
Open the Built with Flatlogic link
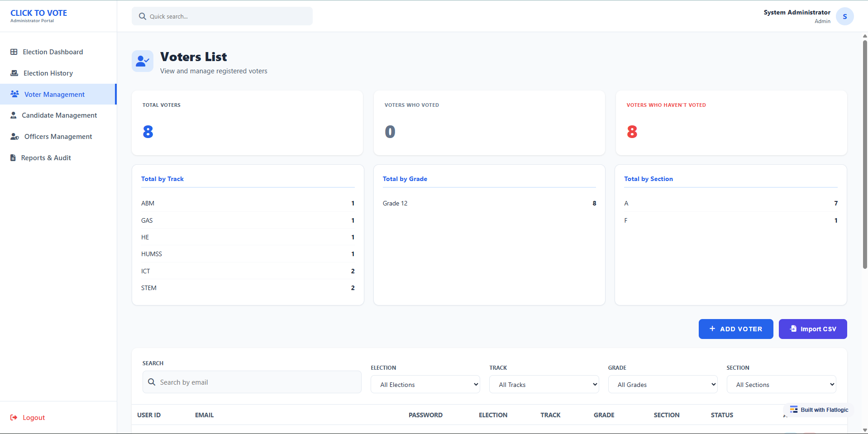click(820, 410)
